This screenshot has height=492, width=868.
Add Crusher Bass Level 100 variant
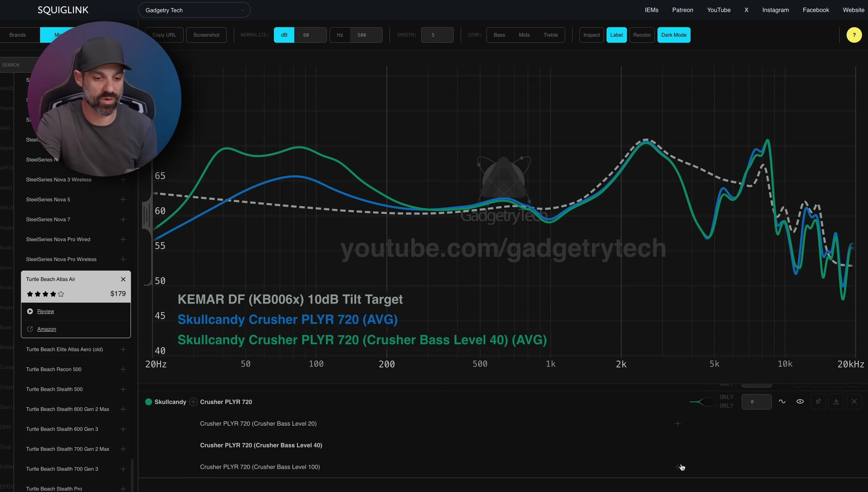677,467
